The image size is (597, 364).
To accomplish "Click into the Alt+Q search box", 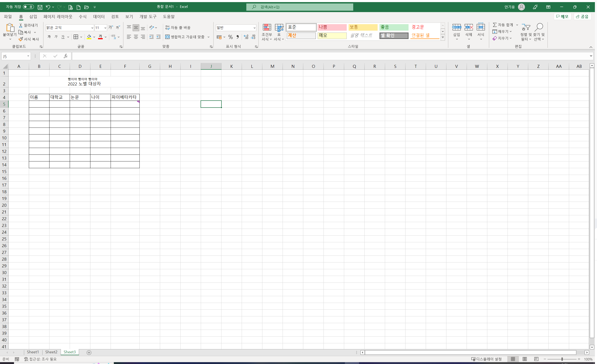I will [x=300, y=7].
